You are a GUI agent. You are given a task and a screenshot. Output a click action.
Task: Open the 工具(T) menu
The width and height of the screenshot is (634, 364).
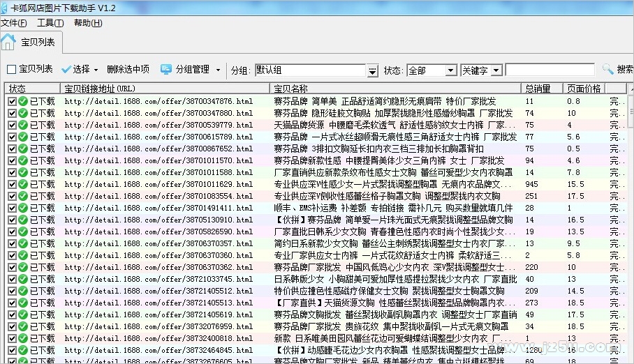50,23
